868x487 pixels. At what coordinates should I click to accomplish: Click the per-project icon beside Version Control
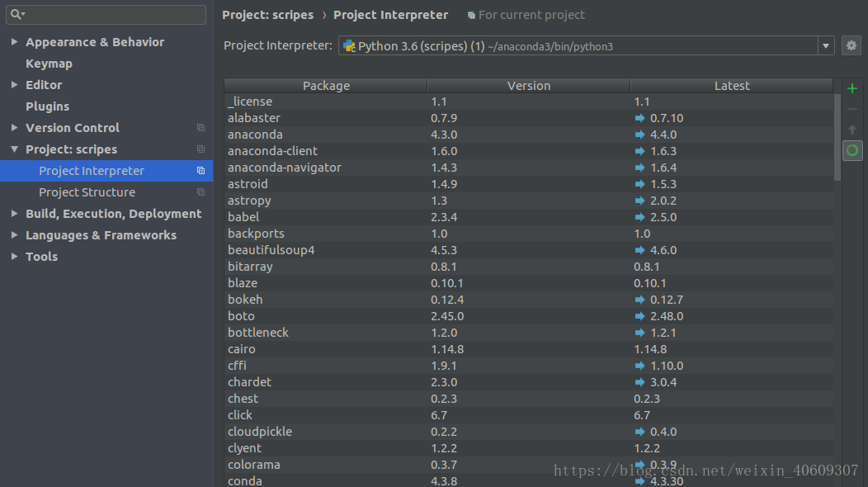point(200,127)
